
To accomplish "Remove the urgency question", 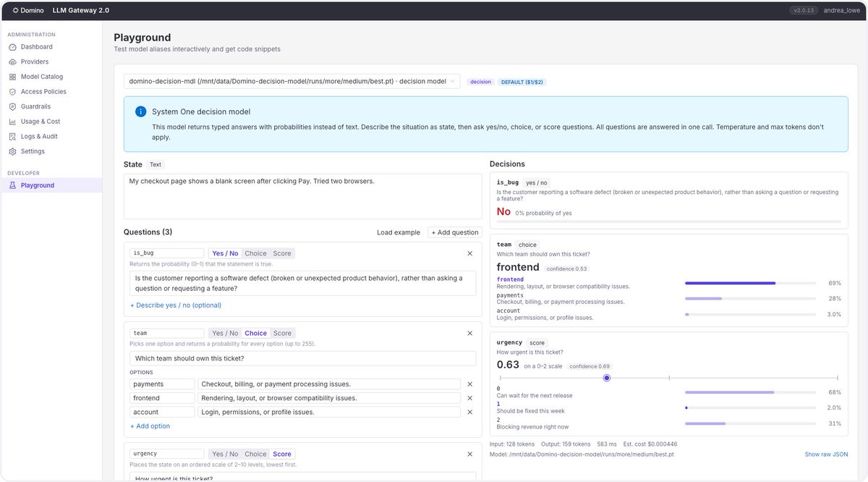I will 469,454.
